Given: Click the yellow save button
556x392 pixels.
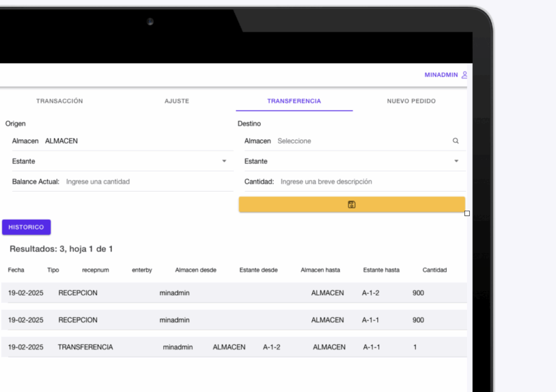Looking at the screenshot, I should point(352,205).
